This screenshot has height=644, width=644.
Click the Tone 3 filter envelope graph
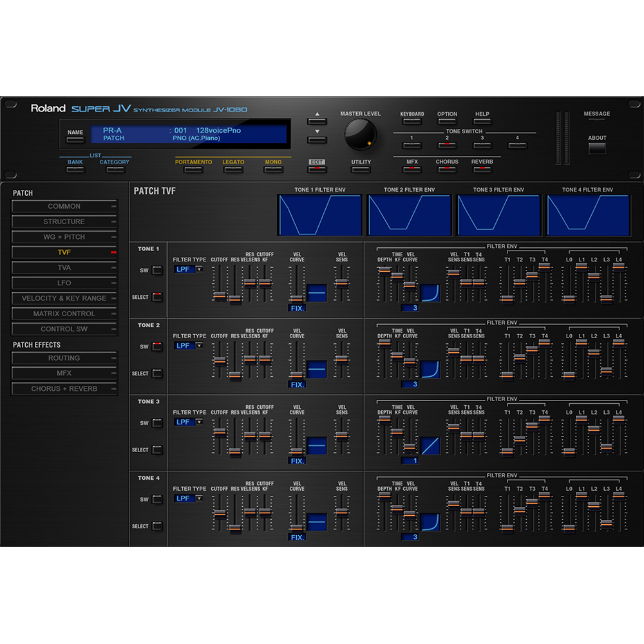[498, 215]
